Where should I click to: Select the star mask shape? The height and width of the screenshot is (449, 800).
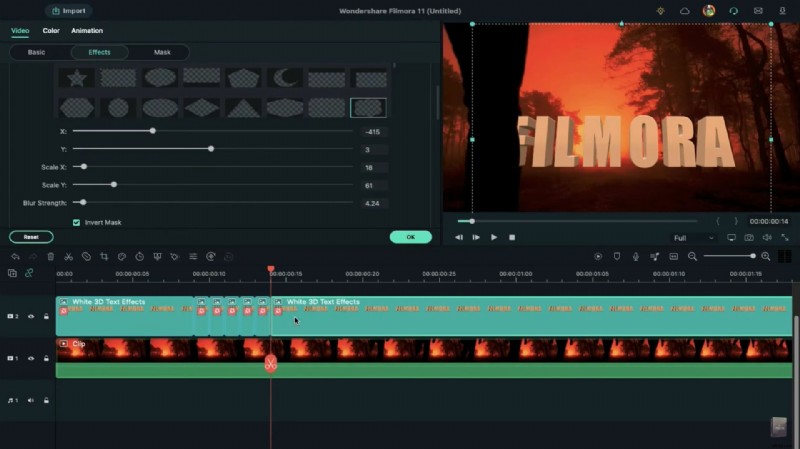coord(77,78)
